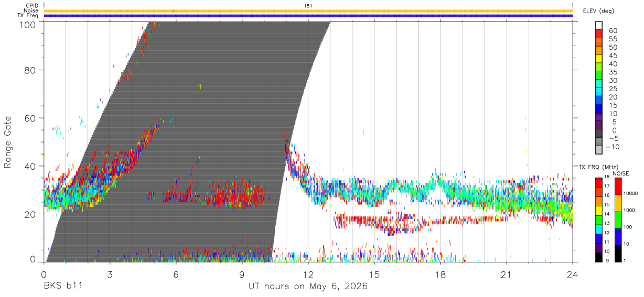Click the 60 tick on the Range Gate axis
Image resolution: width=644 pixels, height=297 pixels.
(x=30, y=118)
